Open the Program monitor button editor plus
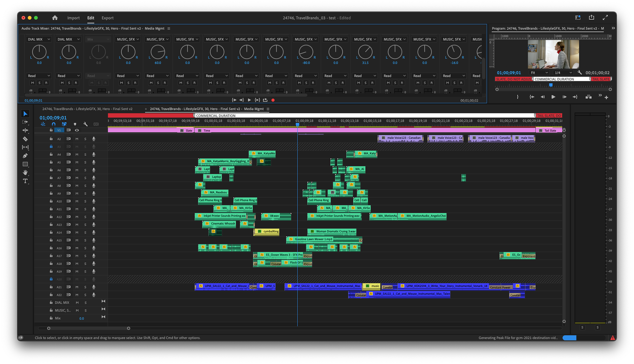The image size is (634, 364). tap(606, 97)
